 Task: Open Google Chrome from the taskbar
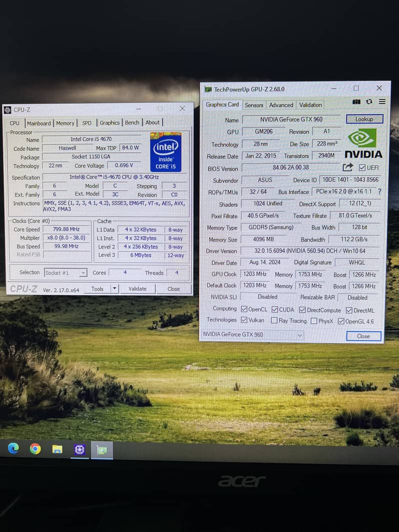35,449
